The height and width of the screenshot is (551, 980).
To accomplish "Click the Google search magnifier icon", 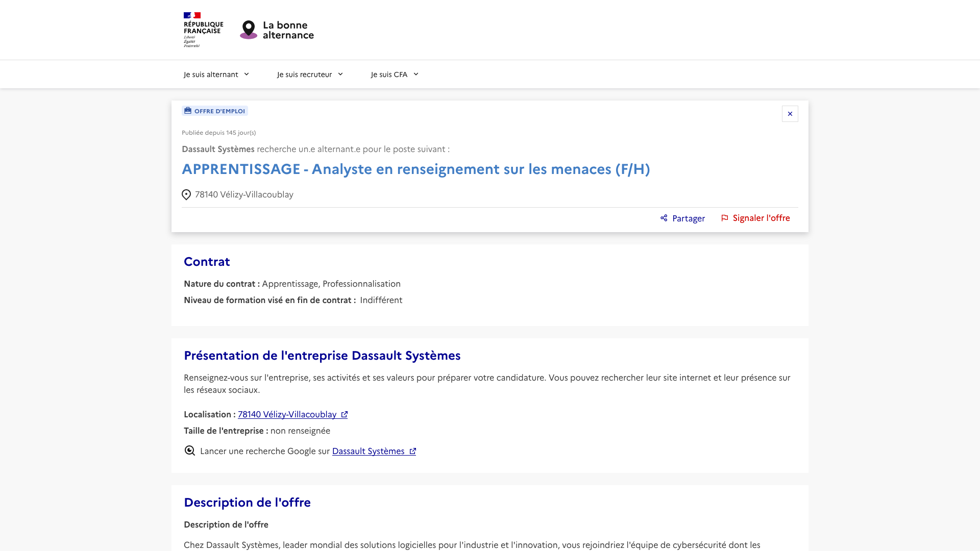I will tap(190, 450).
